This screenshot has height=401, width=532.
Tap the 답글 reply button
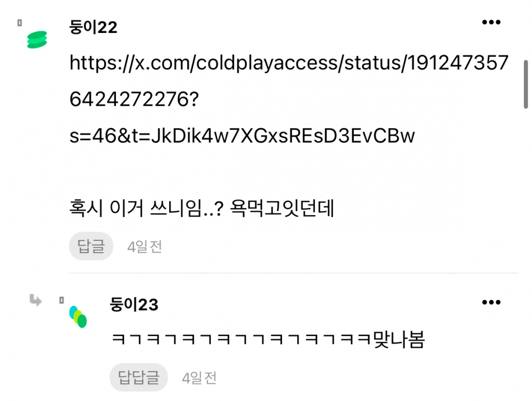(x=91, y=246)
